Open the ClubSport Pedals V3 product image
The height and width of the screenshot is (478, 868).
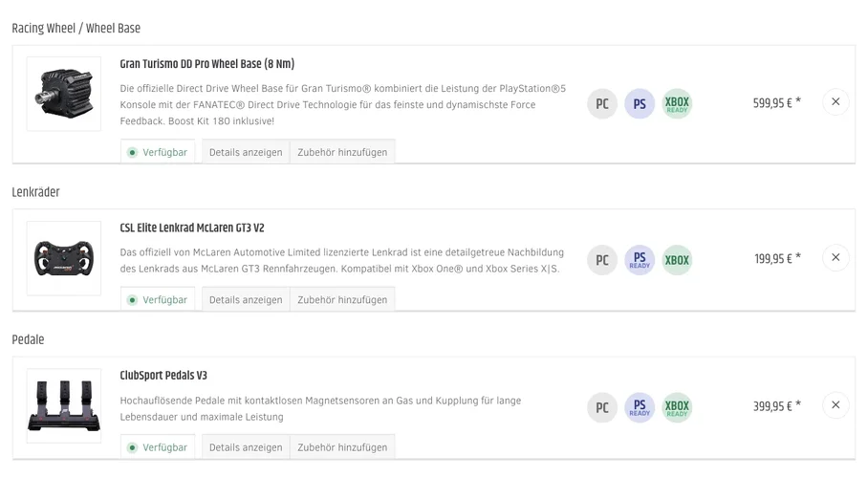[64, 405]
